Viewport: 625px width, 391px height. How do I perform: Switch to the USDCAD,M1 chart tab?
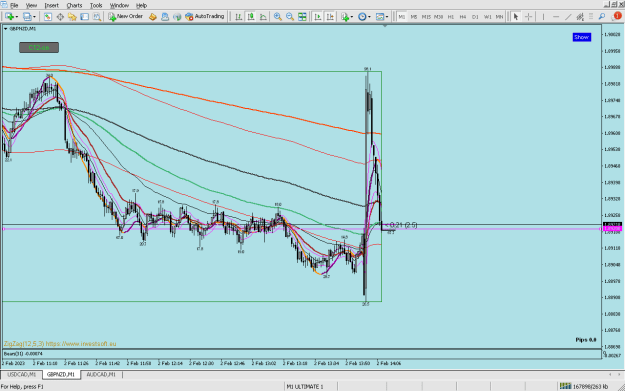[22, 375]
